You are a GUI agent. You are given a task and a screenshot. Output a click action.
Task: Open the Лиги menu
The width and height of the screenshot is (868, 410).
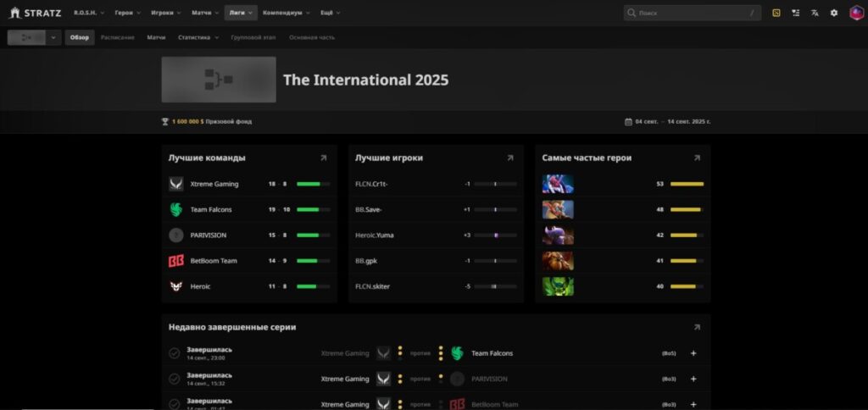[x=241, y=13]
